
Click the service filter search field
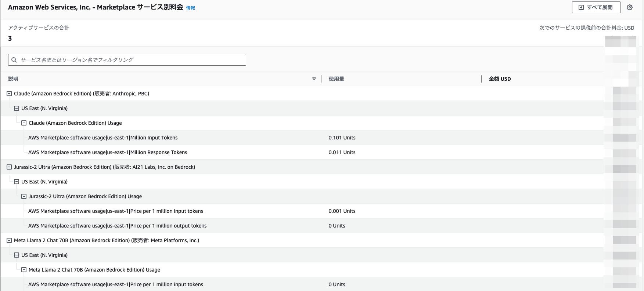coord(127,60)
